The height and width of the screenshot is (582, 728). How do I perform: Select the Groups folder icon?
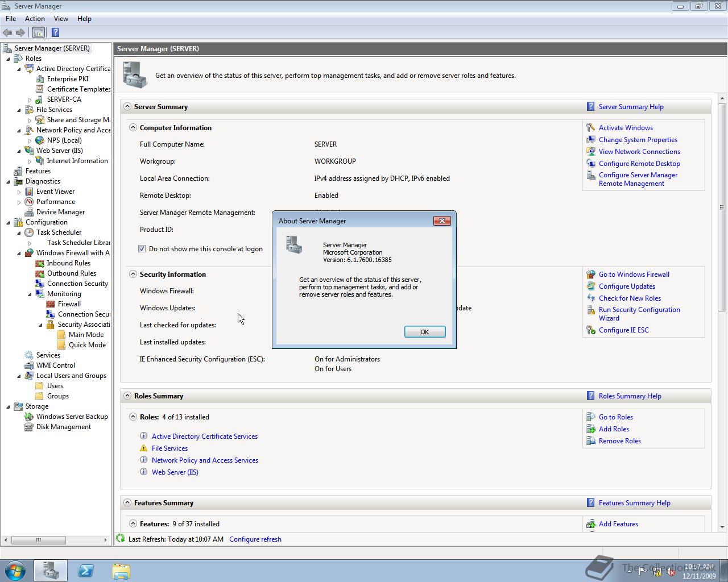[x=40, y=396]
